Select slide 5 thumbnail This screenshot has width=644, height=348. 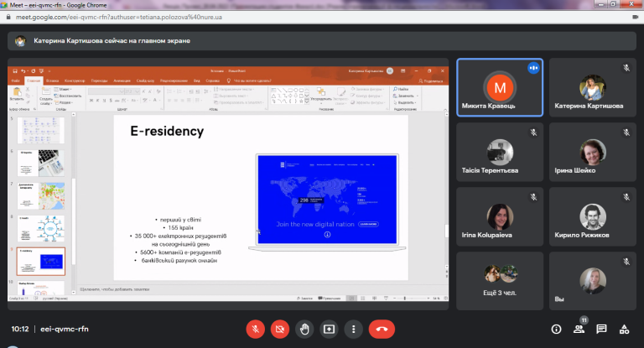click(x=40, y=130)
